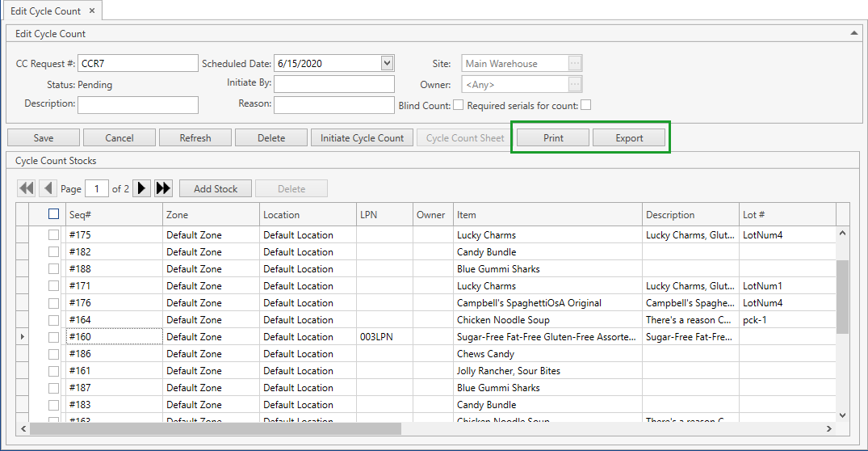
Task: Open the Owner lookup ellipsis button
Action: click(574, 84)
